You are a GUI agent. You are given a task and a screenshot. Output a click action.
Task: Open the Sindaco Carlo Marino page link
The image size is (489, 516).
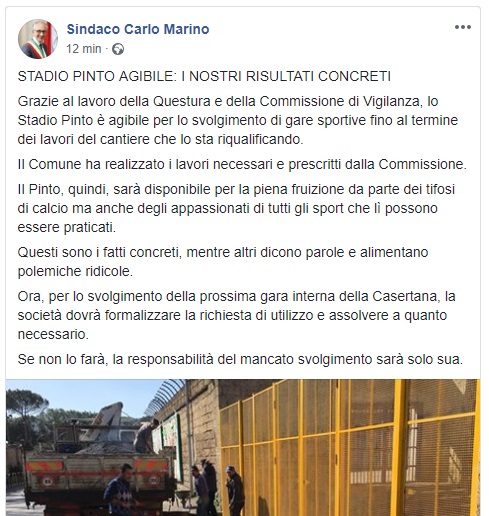(x=138, y=29)
